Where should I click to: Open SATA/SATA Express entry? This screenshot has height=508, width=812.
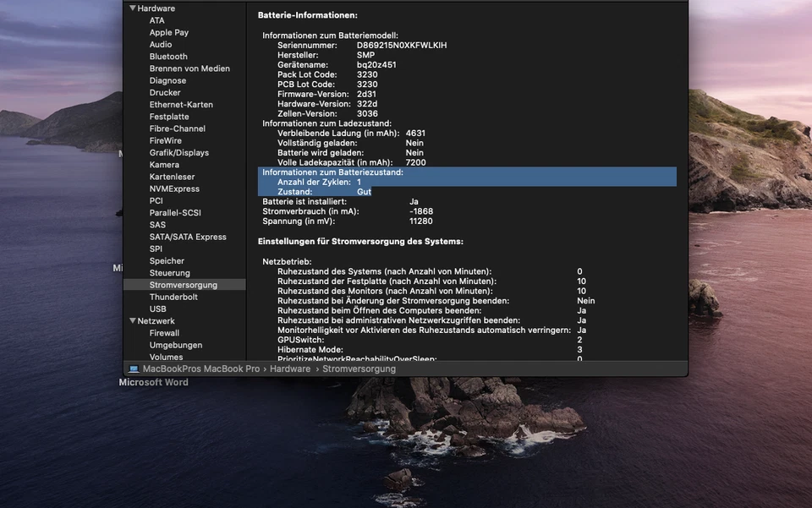click(x=188, y=237)
